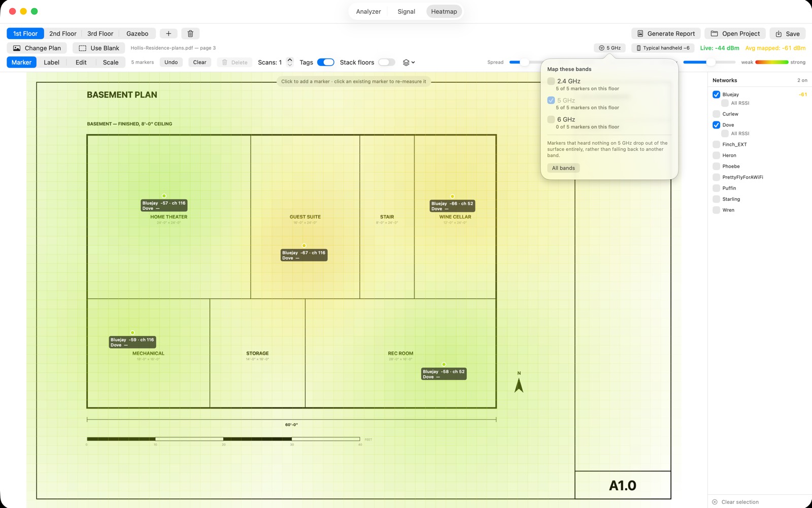This screenshot has height=508, width=812.
Task: Switch to the Signal tab
Action: tap(406, 12)
